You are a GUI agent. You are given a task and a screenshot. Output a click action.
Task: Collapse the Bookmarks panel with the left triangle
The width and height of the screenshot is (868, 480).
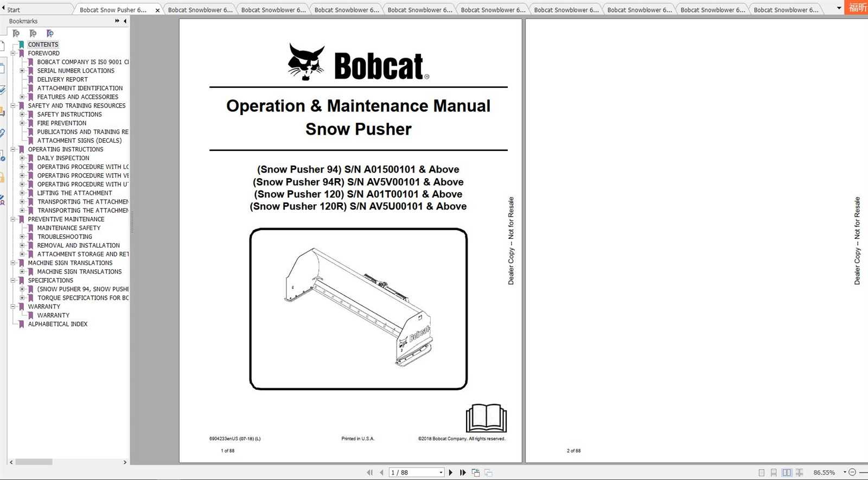125,21
